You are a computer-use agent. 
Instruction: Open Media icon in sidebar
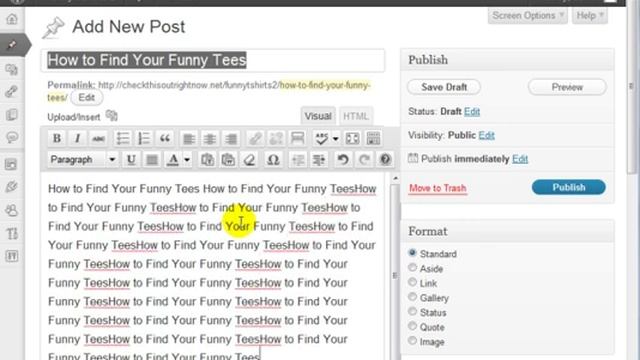[x=12, y=69]
